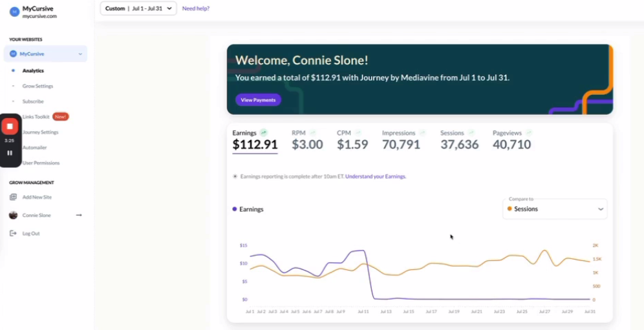Click the Log Out icon
The image size is (644, 330).
pyautogui.click(x=13, y=233)
